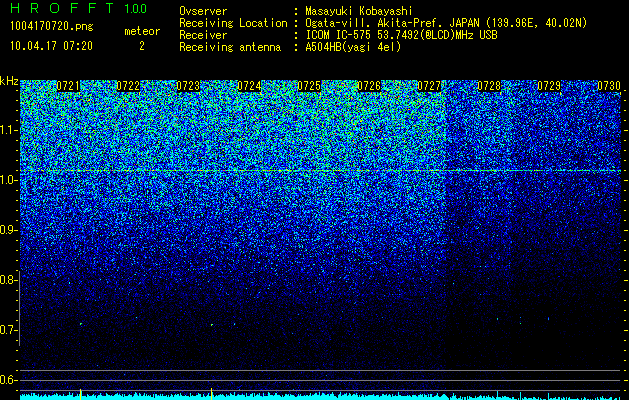Click the 1.1 kHz axis label

coord(8,130)
